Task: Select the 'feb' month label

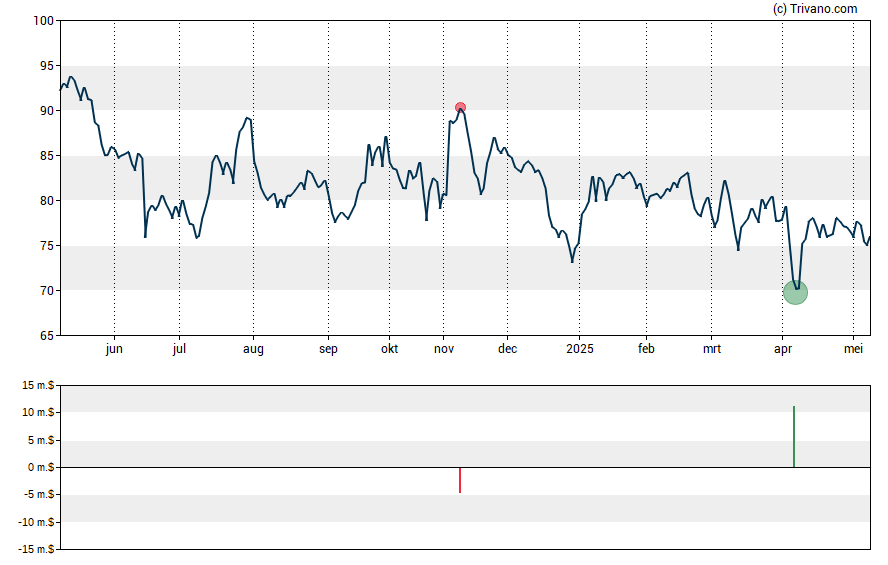Action: point(646,349)
